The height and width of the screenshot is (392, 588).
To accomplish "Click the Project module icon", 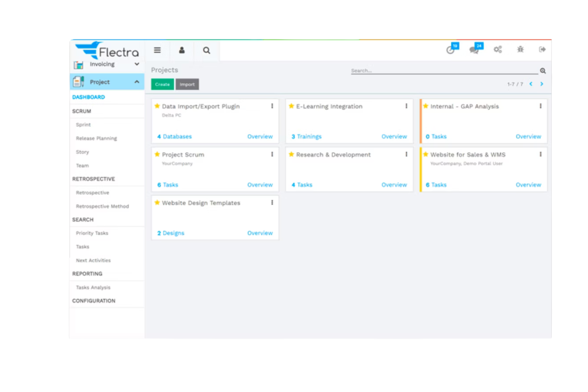I will click(x=79, y=82).
